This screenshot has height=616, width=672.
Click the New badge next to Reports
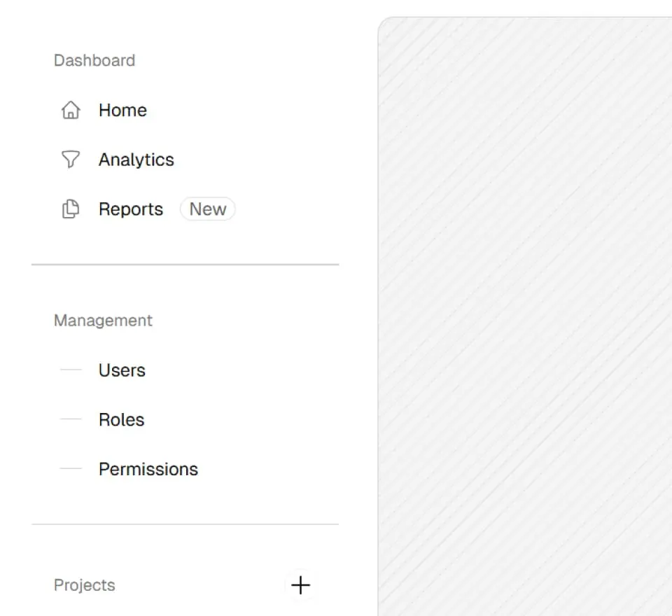click(208, 209)
